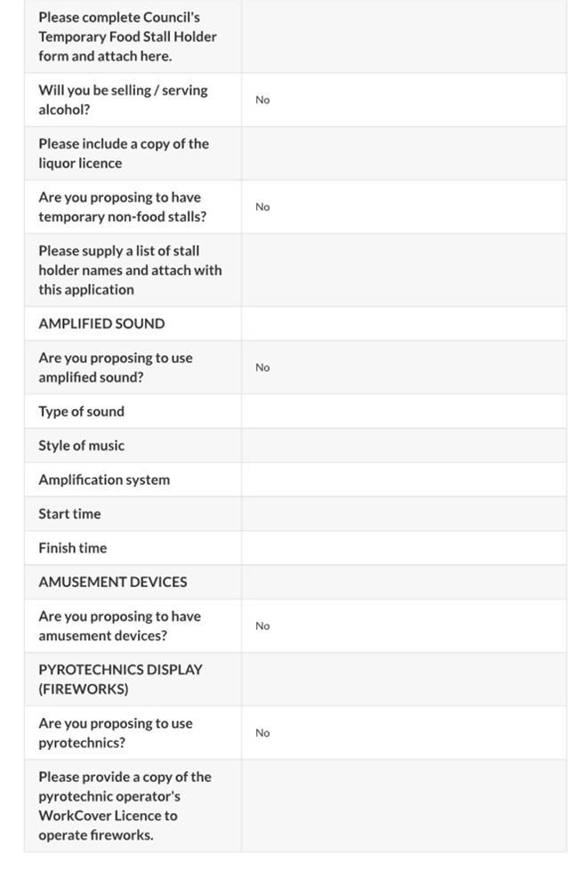
Task: Click the 'No' answer for serving alcohol
Action: pos(262,100)
